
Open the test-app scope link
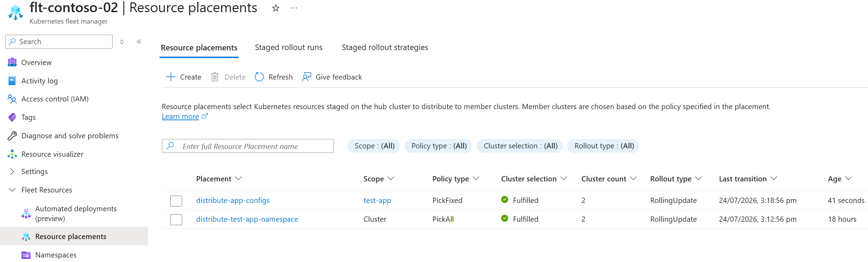[377, 200]
